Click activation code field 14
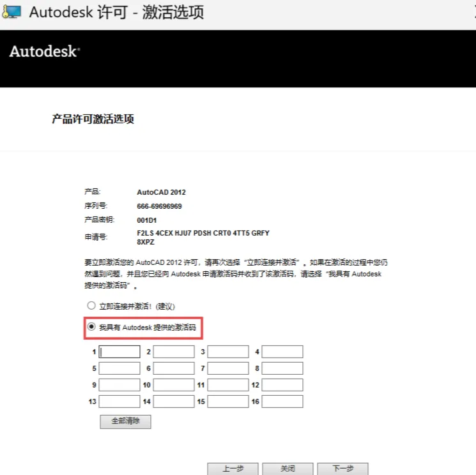The height and width of the screenshot is (475, 476). coord(174,402)
